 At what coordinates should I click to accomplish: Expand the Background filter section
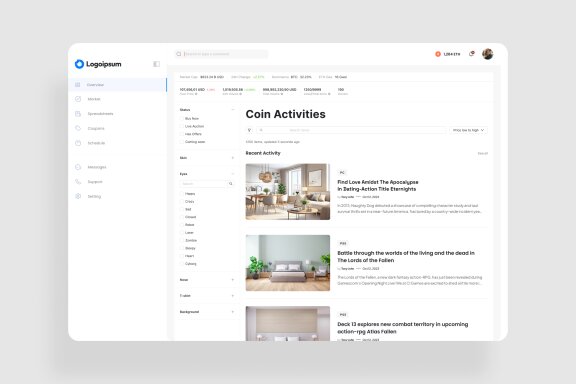233,312
